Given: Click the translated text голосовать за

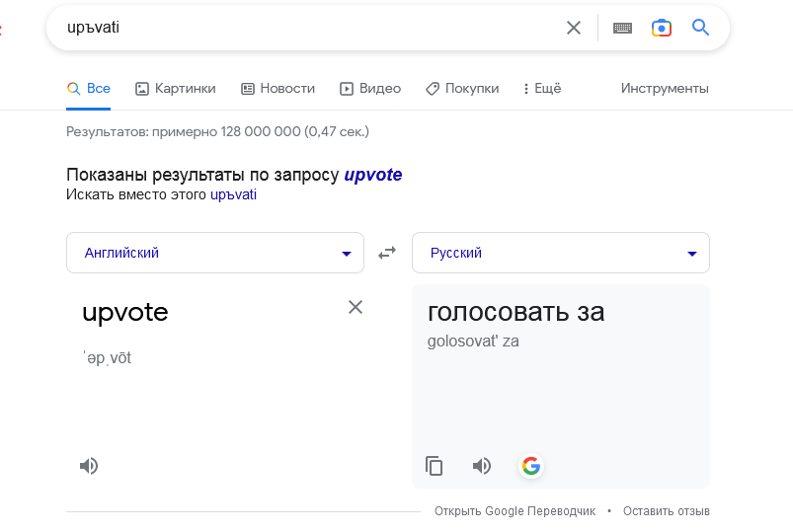Looking at the screenshot, I should 515,312.
